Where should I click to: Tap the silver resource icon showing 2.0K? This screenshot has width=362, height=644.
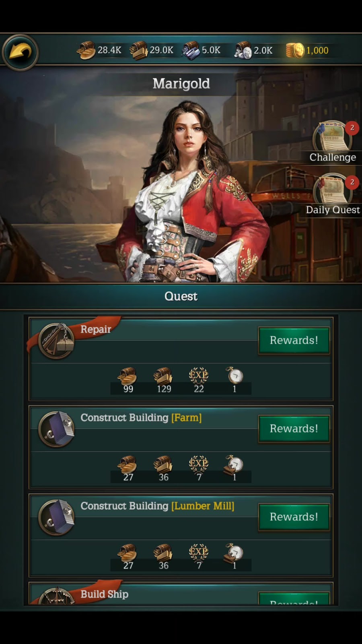(243, 50)
